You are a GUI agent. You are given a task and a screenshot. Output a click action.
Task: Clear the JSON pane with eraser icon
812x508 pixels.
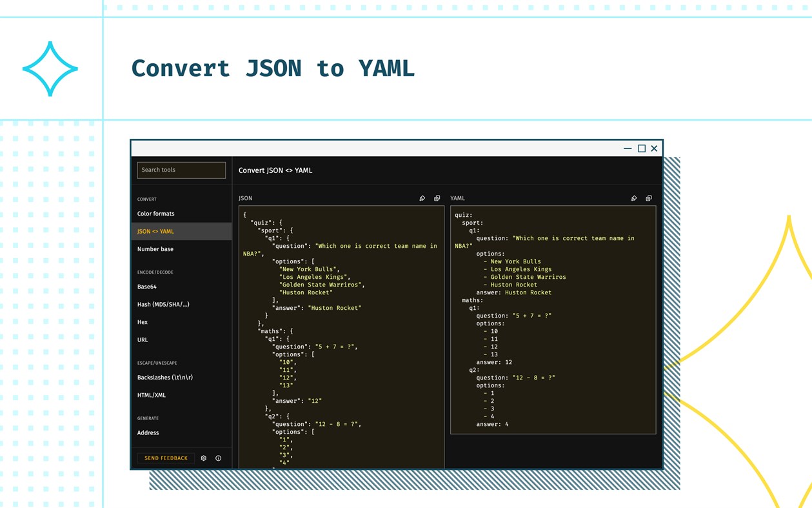(422, 198)
